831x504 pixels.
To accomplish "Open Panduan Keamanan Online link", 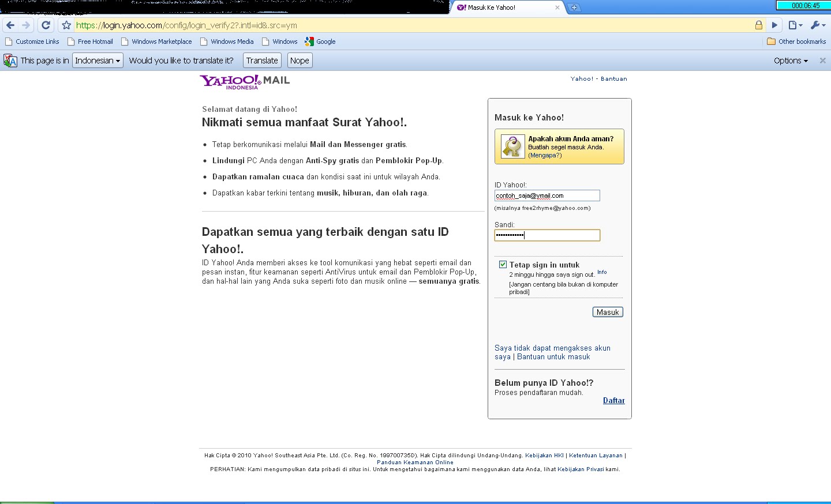I will coord(415,462).
